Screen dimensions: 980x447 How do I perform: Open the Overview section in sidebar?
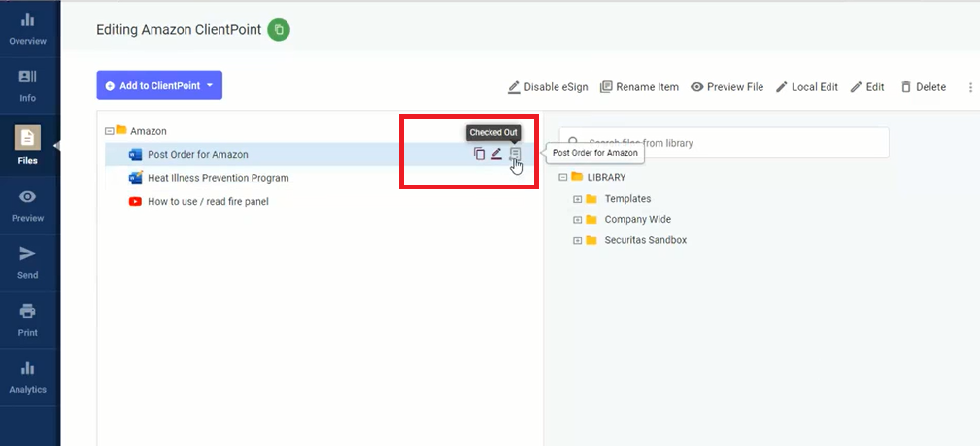click(27, 29)
